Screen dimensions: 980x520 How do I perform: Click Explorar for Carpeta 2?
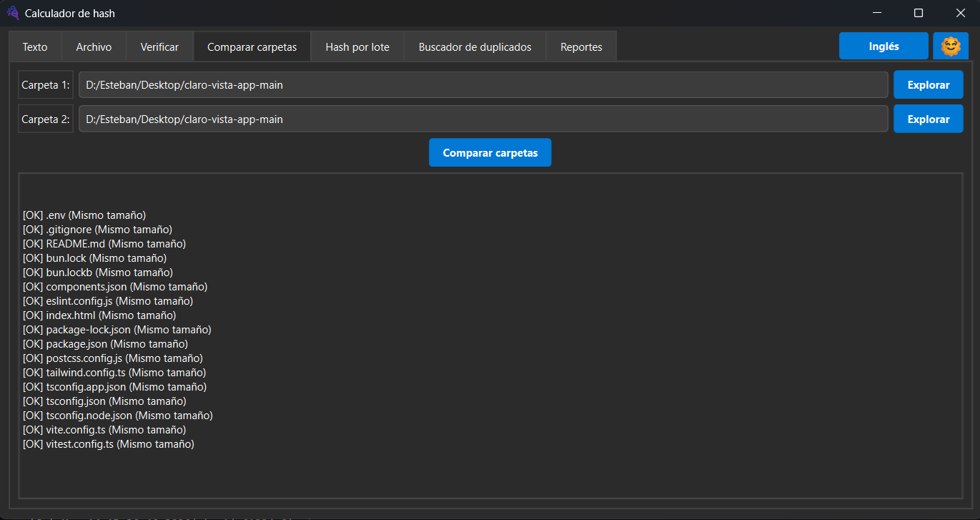pos(928,119)
